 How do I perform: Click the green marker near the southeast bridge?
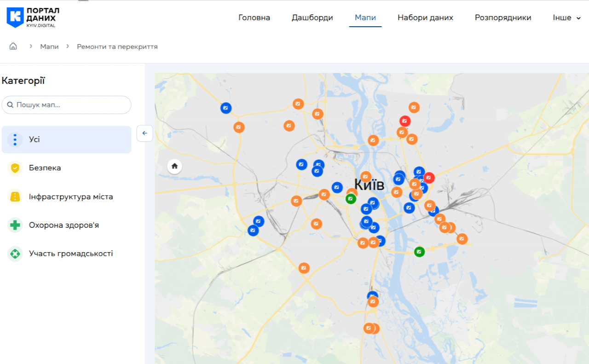point(419,252)
